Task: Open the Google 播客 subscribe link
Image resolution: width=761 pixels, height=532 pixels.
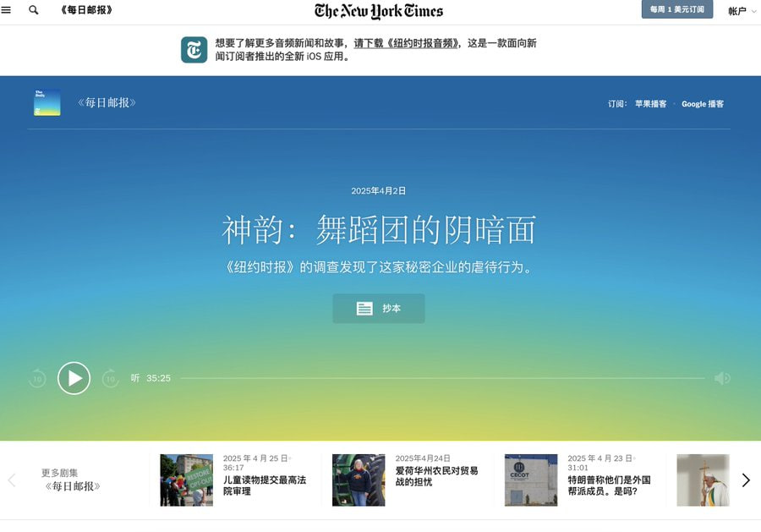Action: 703,104
